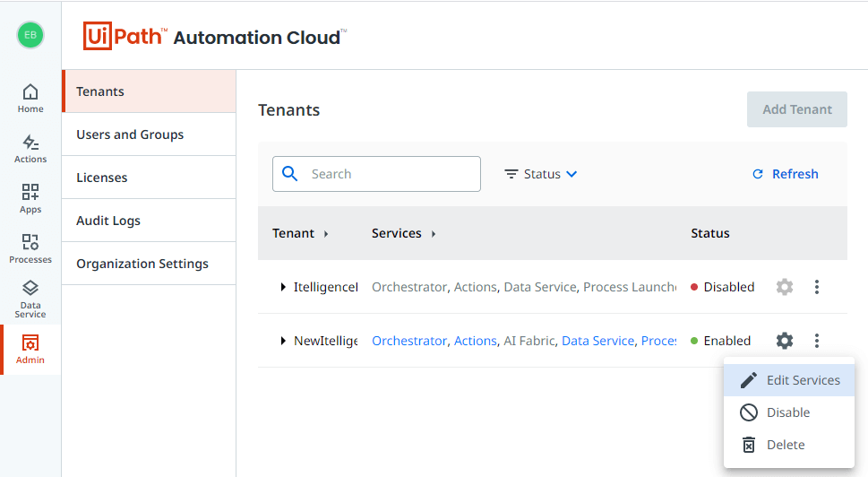Click the trash bin Delete icon
Image resolution: width=868 pixels, height=477 pixels.
click(749, 445)
